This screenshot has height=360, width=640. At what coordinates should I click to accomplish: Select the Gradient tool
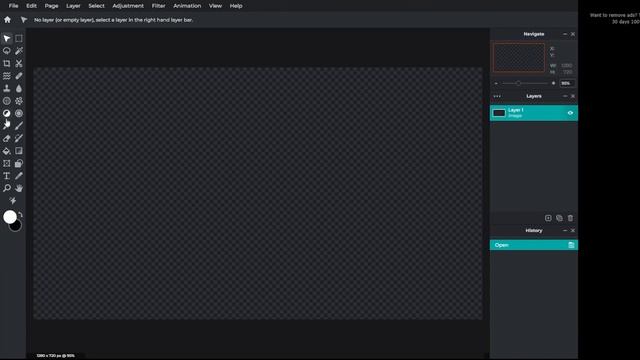coord(19,151)
